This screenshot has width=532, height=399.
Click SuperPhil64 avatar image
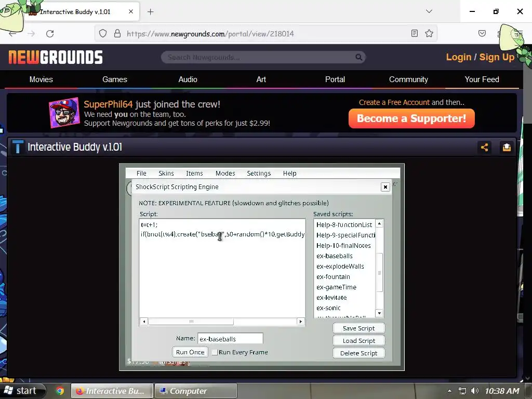point(64,113)
